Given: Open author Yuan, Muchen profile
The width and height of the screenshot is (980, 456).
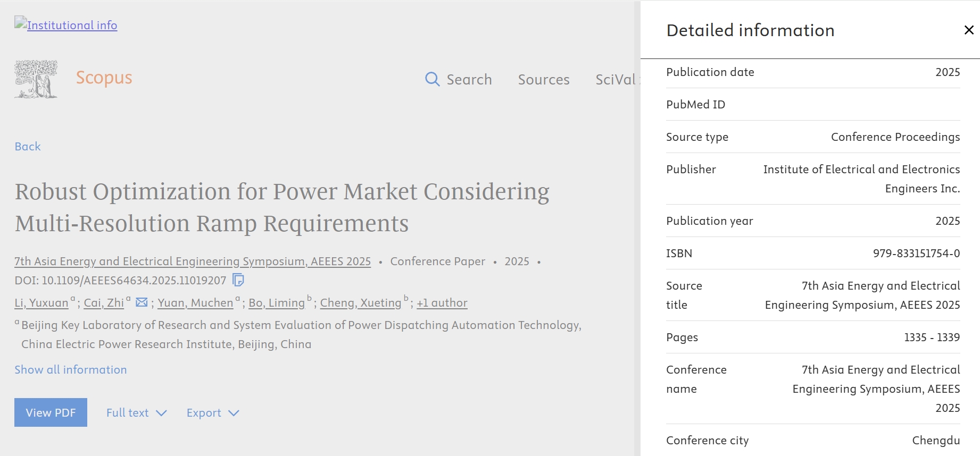Looking at the screenshot, I should (x=195, y=303).
